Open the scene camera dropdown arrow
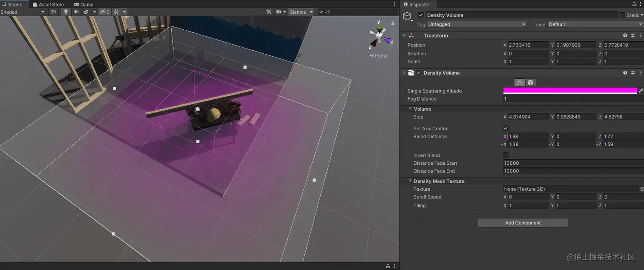Screen dimensions: 644x270 click(x=285, y=12)
